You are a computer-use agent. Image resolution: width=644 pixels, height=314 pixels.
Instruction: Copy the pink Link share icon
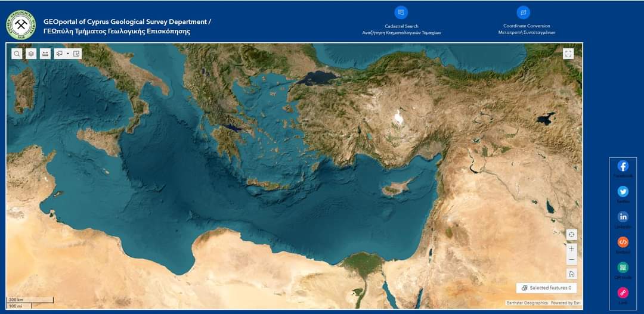coord(623,293)
